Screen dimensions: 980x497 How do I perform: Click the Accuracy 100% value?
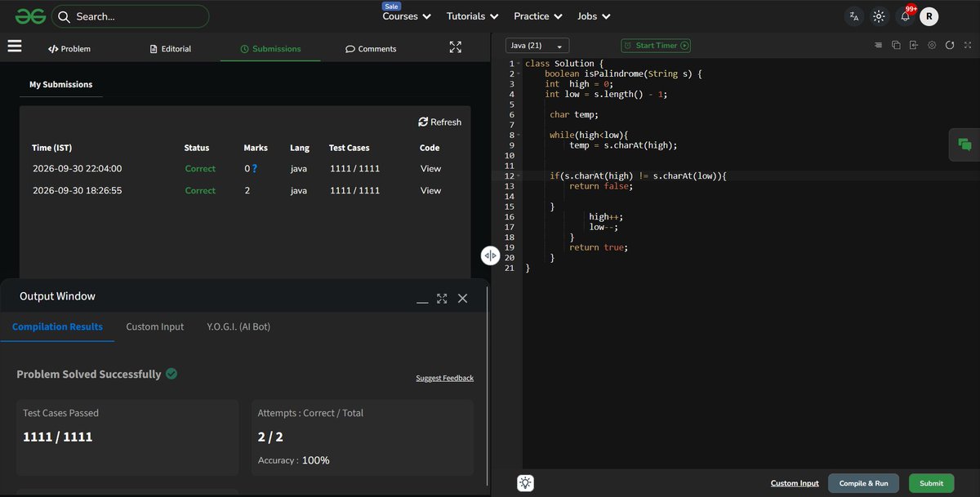(316, 460)
